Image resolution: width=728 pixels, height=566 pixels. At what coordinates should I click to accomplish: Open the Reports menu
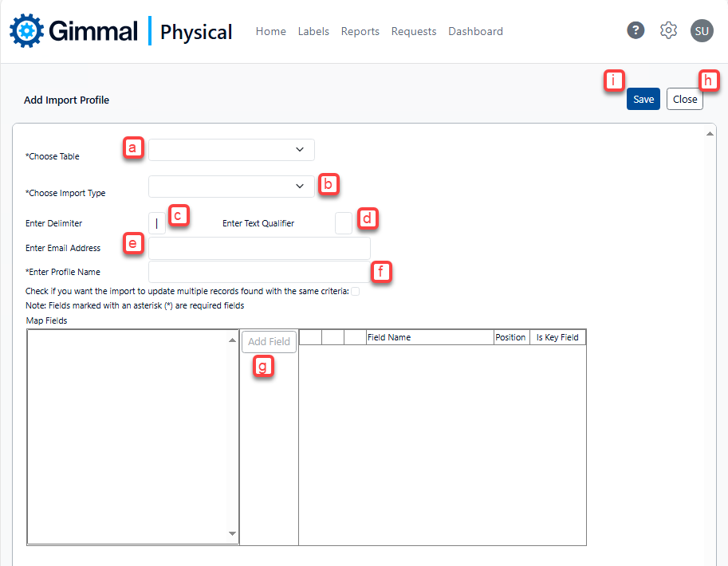click(x=360, y=32)
